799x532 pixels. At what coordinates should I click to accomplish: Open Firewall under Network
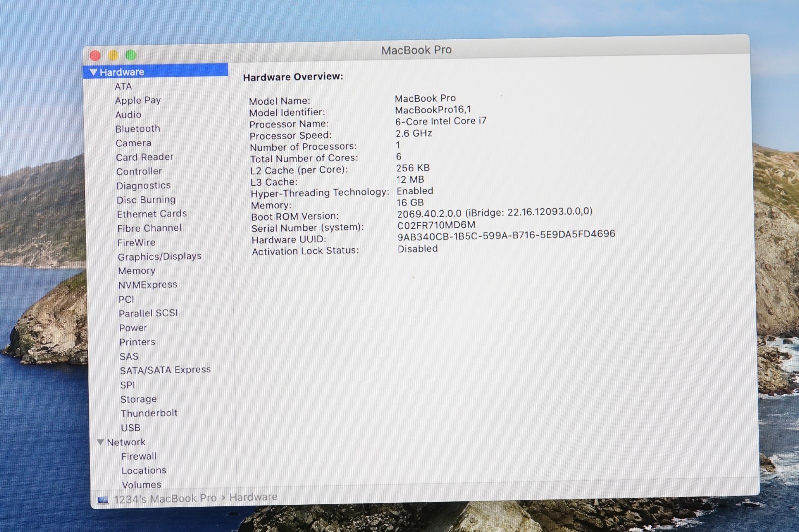pos(139,456)
